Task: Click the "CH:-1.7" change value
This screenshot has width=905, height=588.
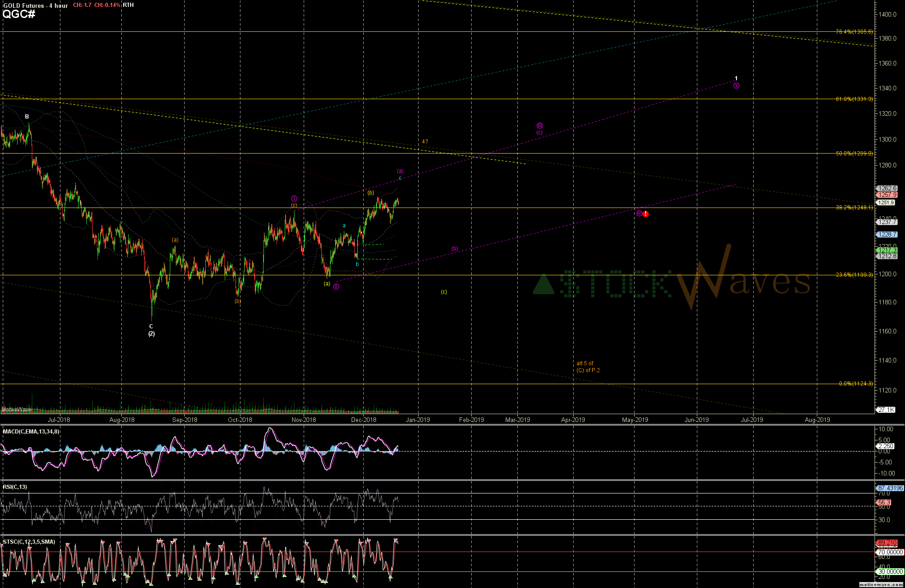Action: (82, 5)
